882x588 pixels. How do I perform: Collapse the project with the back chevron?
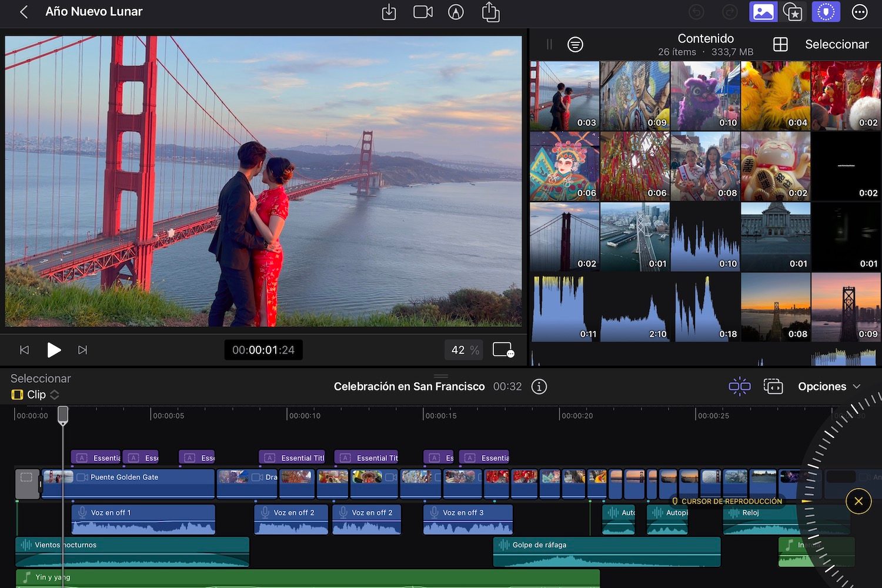24,12
